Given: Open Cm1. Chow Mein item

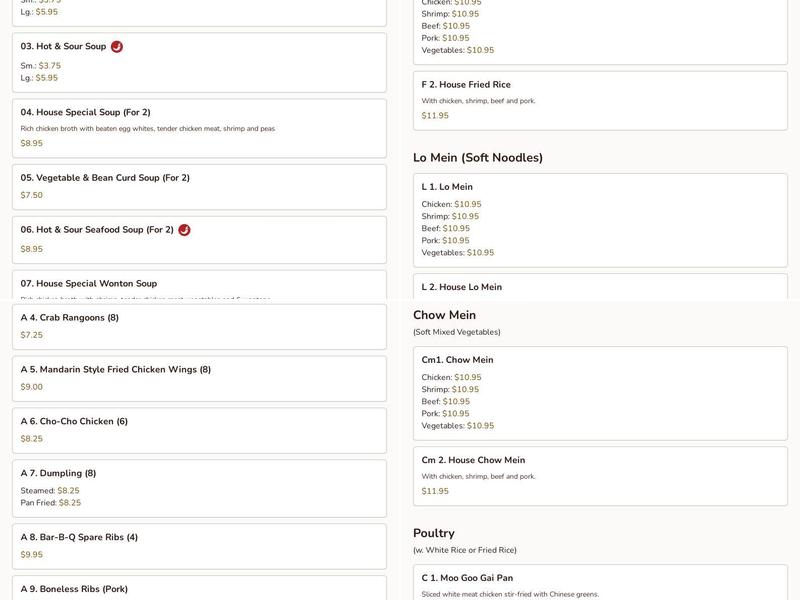Looking at the screenshot, I should (601, 393).
